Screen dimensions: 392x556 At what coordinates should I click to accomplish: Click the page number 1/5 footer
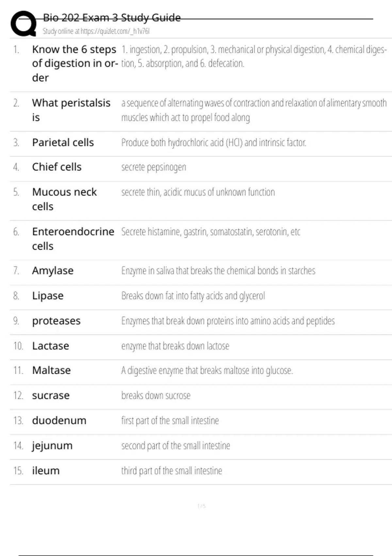coord(201,506)
